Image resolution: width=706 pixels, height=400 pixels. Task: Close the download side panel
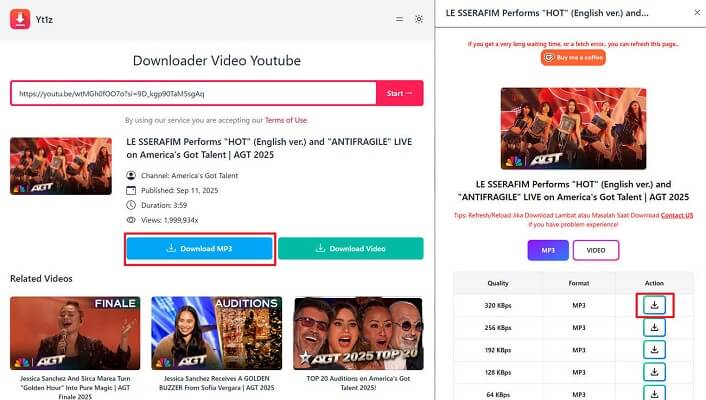point(697,13)
